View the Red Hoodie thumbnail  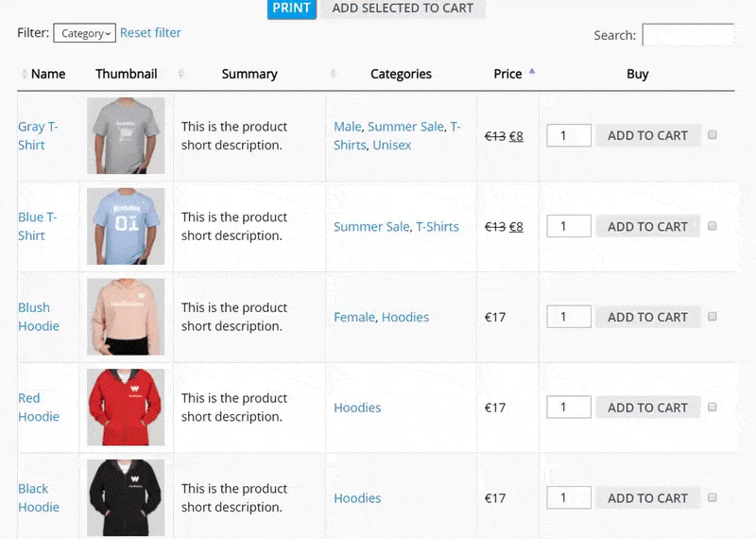126,408
